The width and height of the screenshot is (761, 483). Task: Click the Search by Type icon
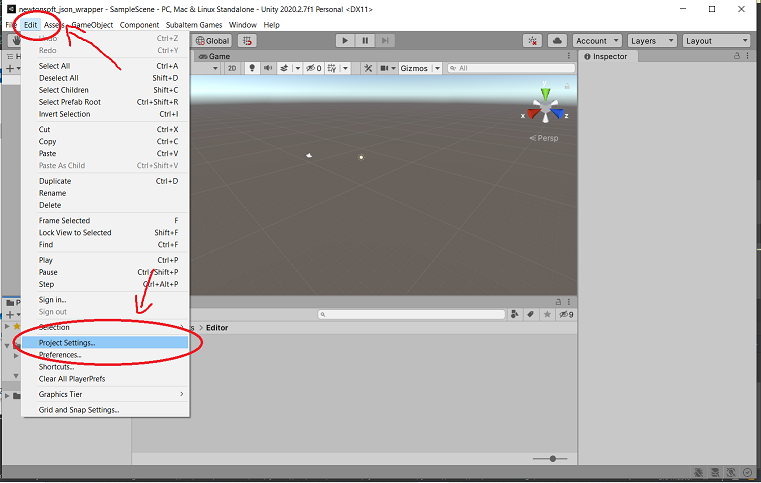point(514,315)
